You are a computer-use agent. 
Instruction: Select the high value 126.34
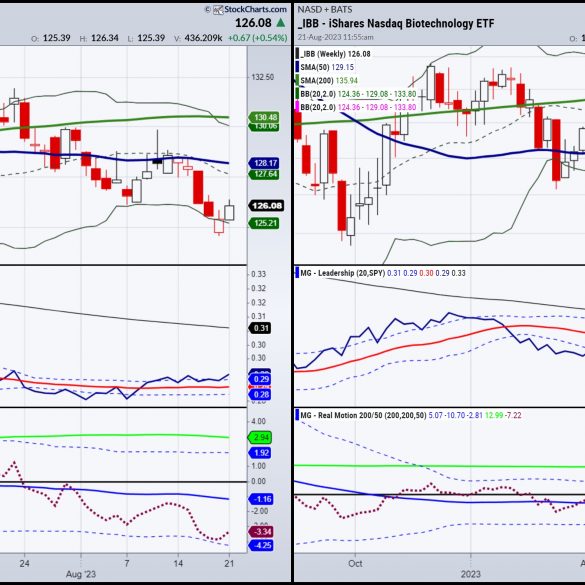[x=105, y=38]
